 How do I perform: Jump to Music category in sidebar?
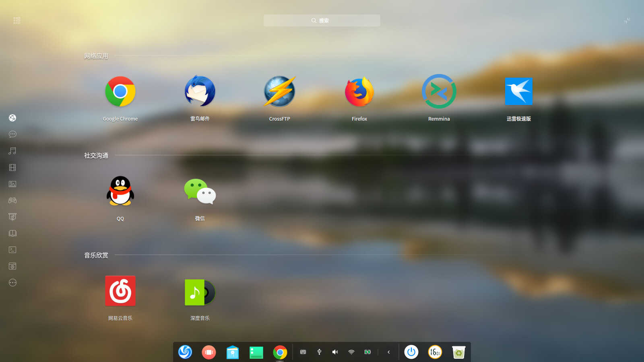[12, 151]
